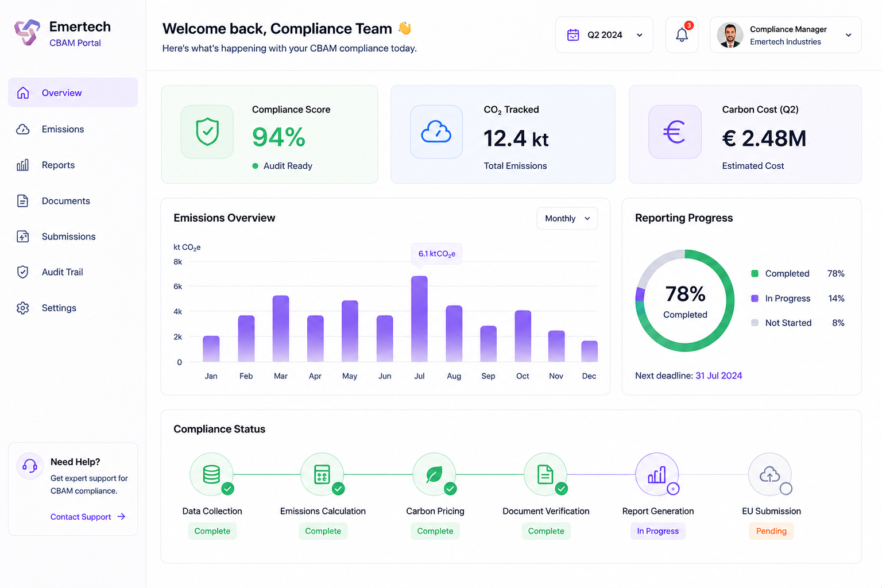Open the notifications bell icon
The image size is (882, 588).
682,35
